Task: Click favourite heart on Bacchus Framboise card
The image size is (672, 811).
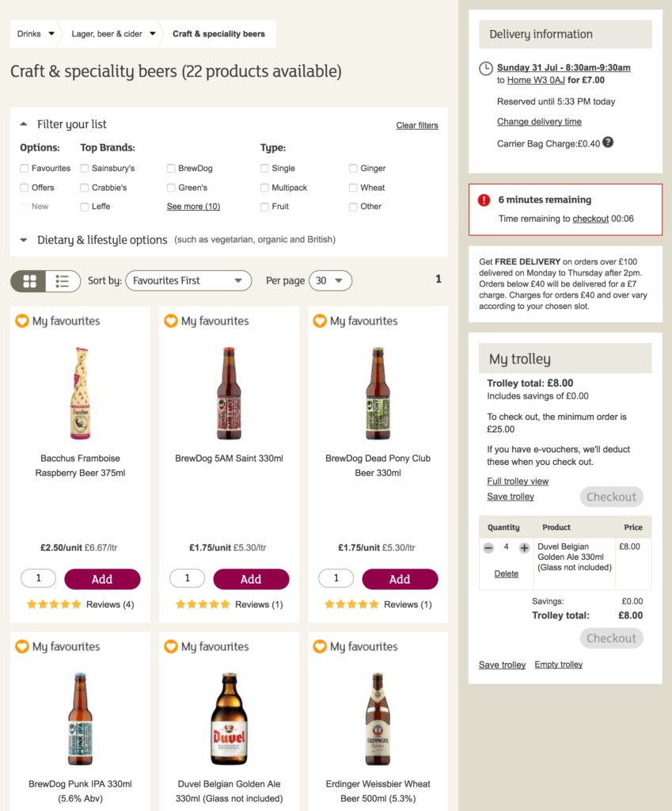Action: pos(22,322)
